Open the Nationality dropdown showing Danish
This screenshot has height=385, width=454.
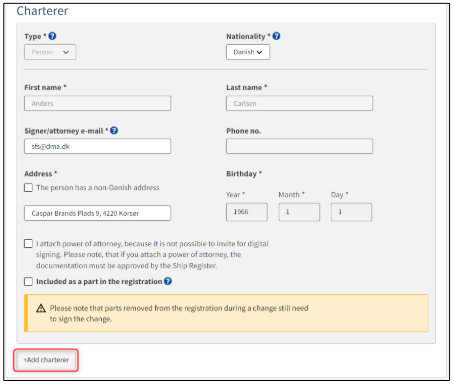pos(248,52)
